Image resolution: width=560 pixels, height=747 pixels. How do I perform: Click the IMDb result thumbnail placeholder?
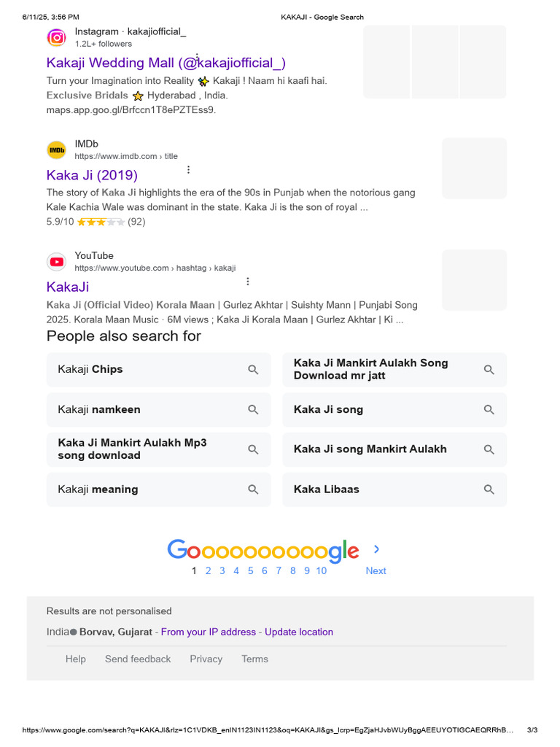[x=474, y=169]
